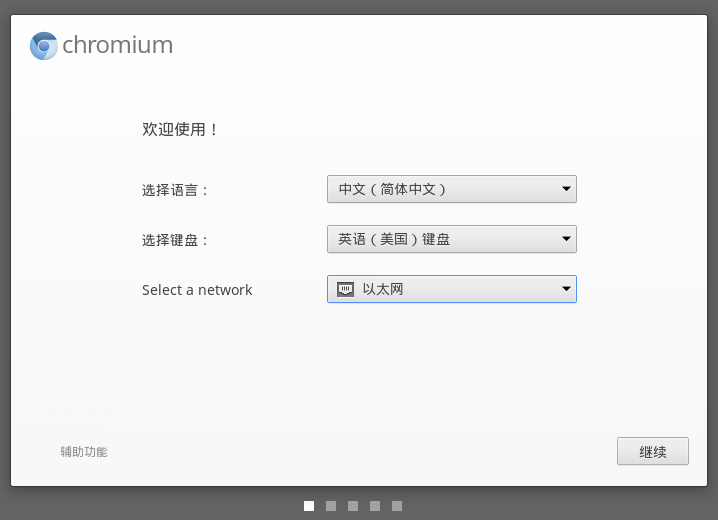Click the language dropdown arrow
The height and width of the screenshot is (520, 718).
pos(566,189)
